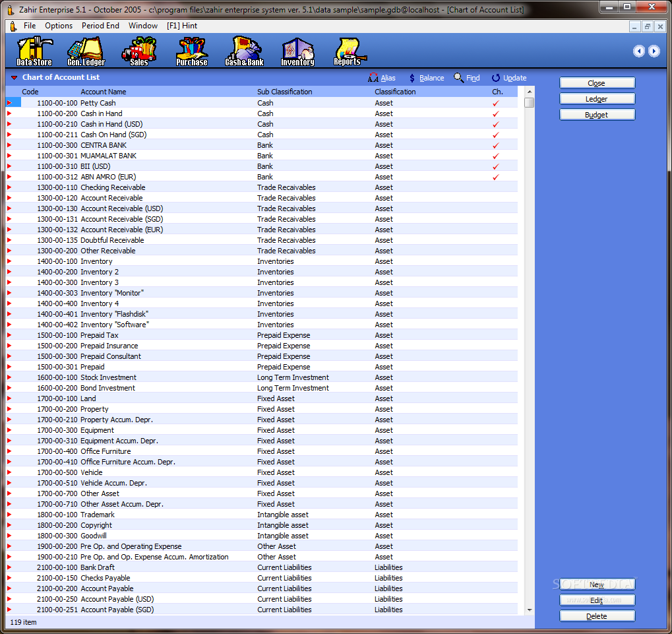Click the Find magnifier link
The height and width of the screenshot is (634, 672).
pos(467,78)
